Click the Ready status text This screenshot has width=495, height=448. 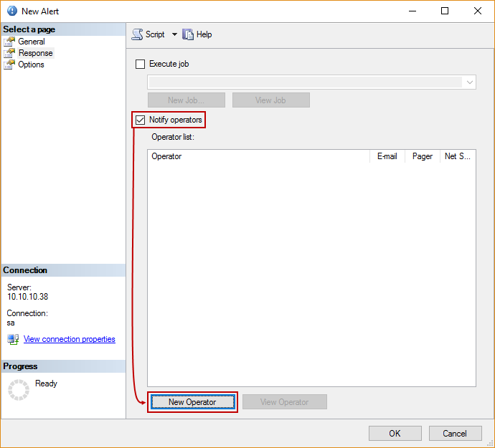point(46,383)
